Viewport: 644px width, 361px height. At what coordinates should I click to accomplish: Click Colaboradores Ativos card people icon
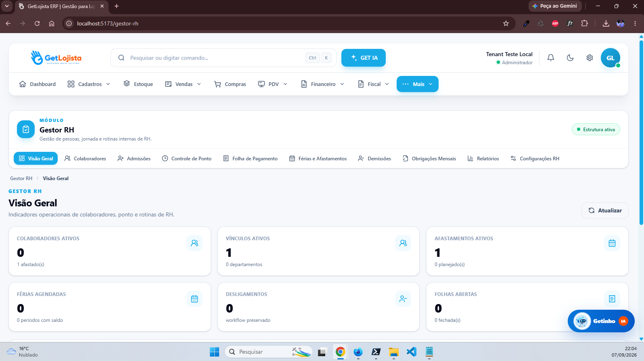tap(194, 243)
